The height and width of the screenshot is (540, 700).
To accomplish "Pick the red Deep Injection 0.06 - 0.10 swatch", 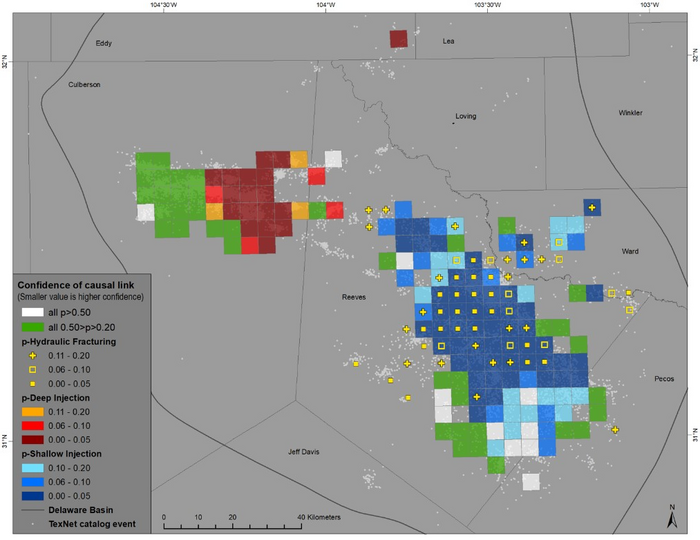I will click(x=33, y=425).
